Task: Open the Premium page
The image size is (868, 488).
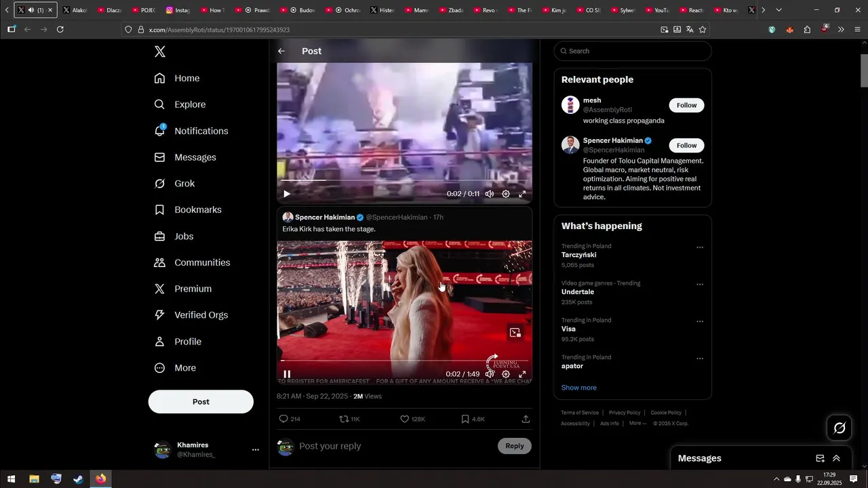Action: click(183, 289)
